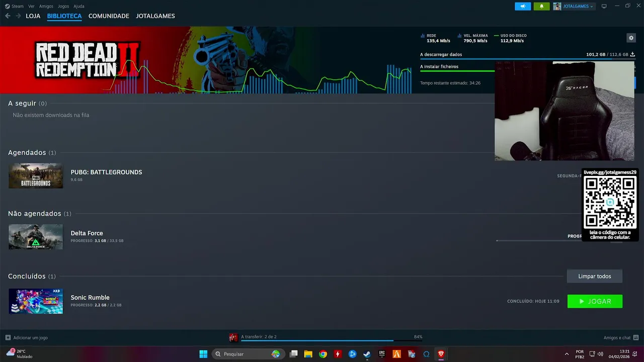Click the POR PTB2 language indicator
The width and height of the screenshot is (644, 362).
(580, 354)
